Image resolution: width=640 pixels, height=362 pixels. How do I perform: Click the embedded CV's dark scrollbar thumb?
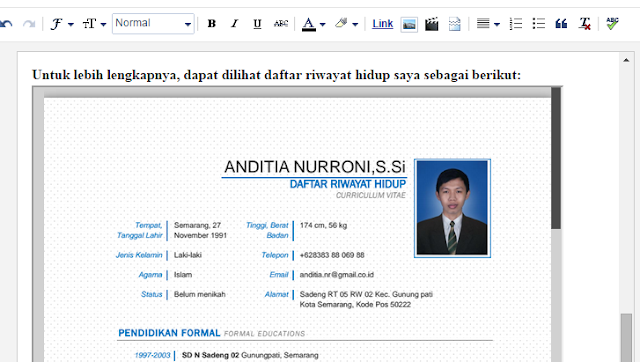coord(556,158)
